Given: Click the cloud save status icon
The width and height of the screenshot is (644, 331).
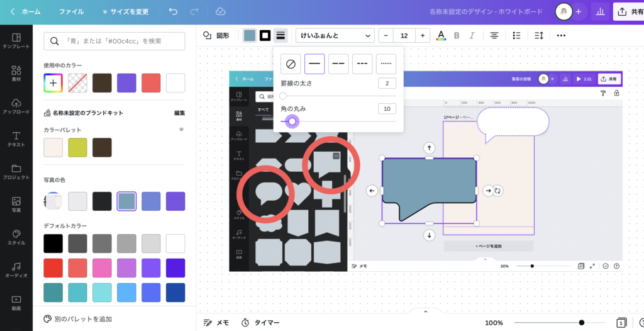Looking at the screenshot, I should (x=220, y=12).
